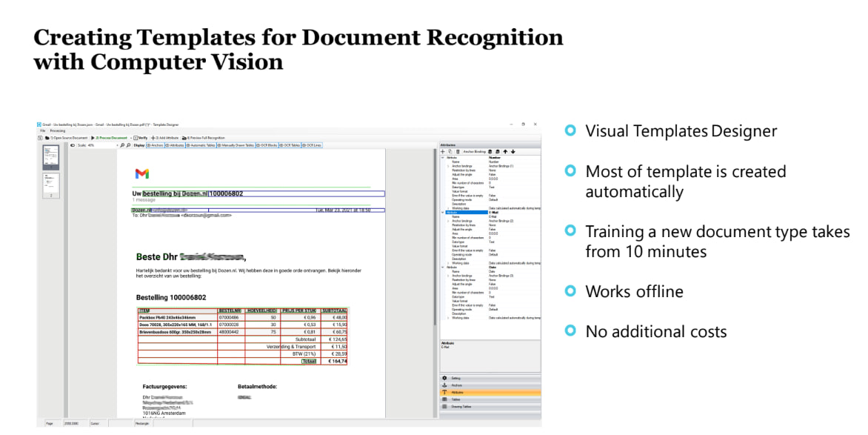This screenshot has width=868, height=435.
Task: Expand Anchor Bindings (1) under Number
Action: pos(448,166)
